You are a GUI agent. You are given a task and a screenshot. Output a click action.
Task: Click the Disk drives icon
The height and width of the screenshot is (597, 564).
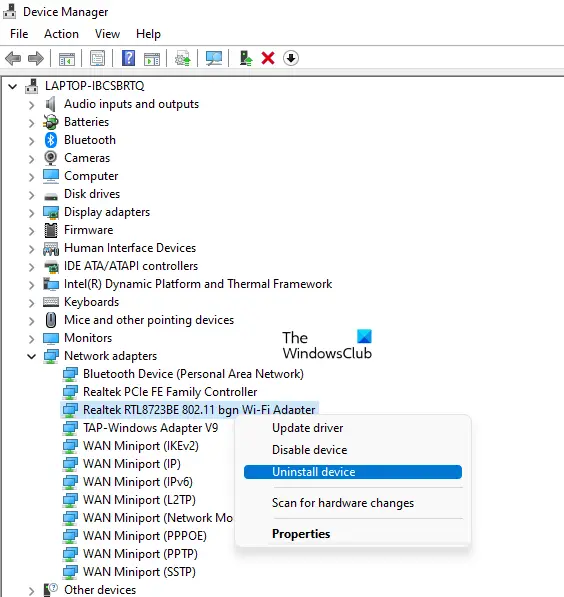coord(51,196)
